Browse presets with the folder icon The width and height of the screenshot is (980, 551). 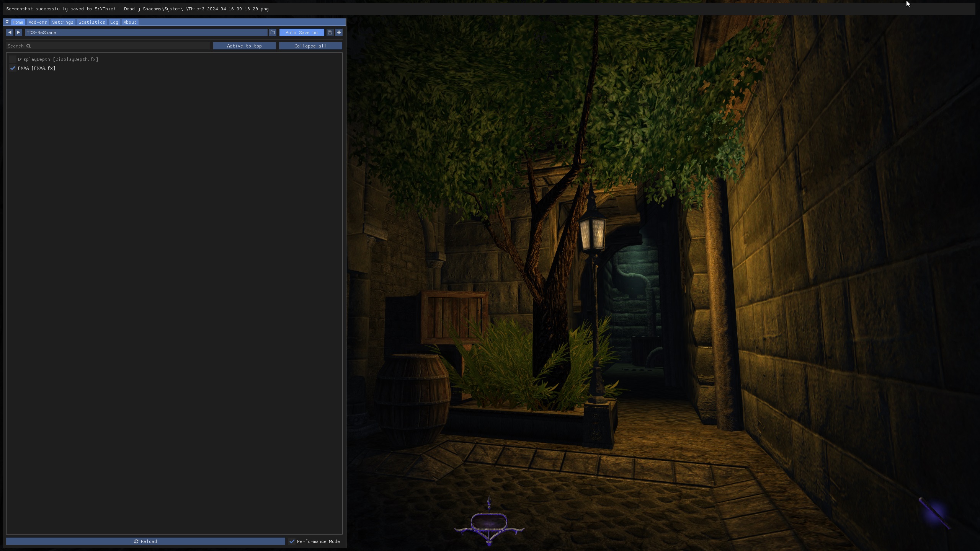273,33
